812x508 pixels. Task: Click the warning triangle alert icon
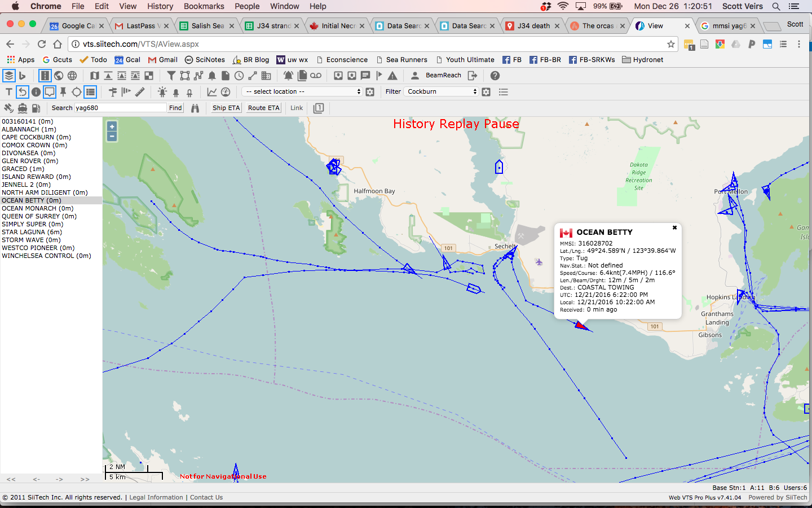pyautogui.click(x=393, y=76)
